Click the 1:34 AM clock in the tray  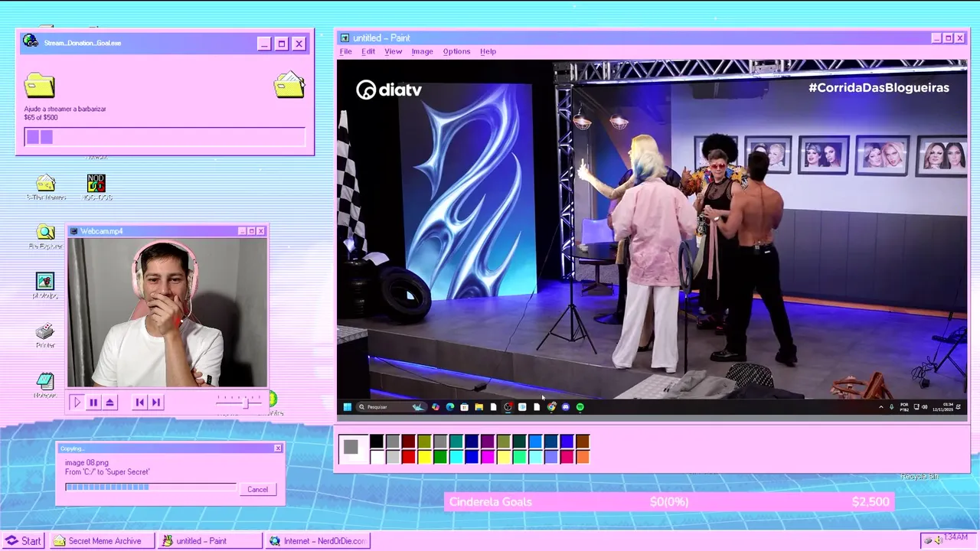click(955, 538)
